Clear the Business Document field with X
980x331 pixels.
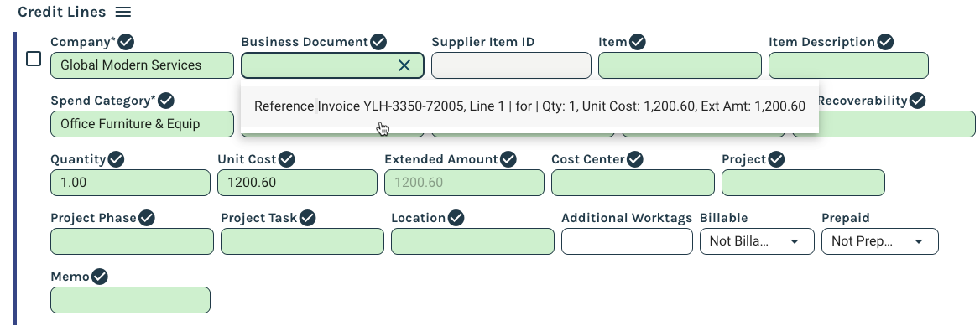[x=404, y=65]
